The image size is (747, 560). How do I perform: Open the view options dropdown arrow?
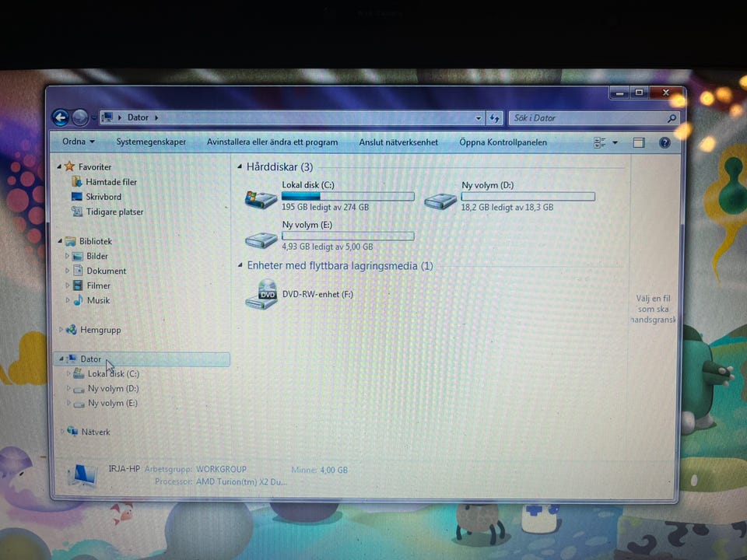pyautogui.click(x=615, y=142)
